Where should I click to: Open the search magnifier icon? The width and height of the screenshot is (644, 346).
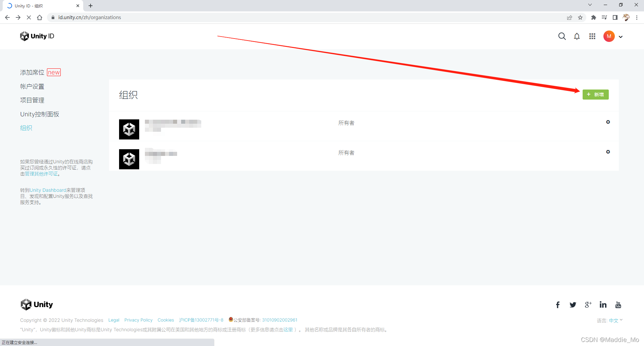point(562,36)
